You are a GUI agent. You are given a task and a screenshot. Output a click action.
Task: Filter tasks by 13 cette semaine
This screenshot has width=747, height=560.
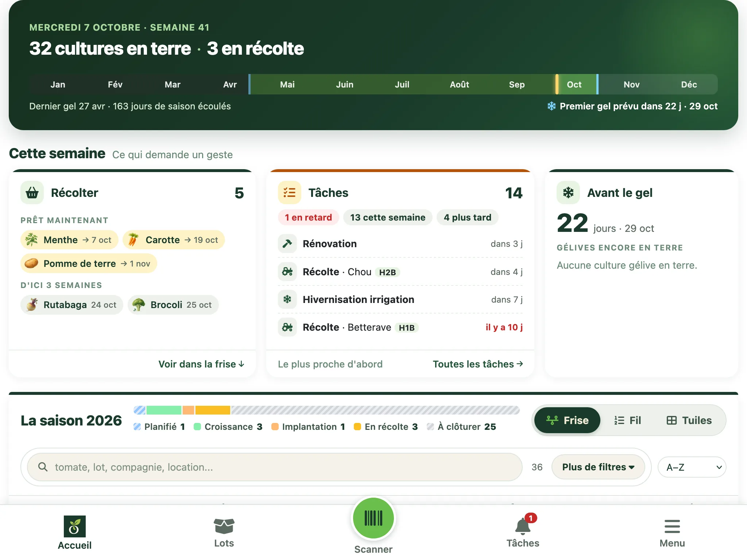click(388, 218)
